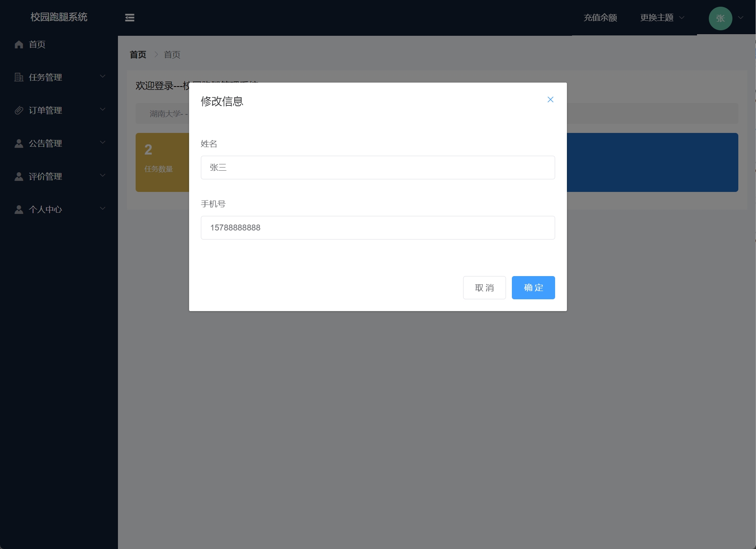Toggle sidebar with hamburger collapse icon
Viewport: 756px width, 549px height.
coord(130,18)
